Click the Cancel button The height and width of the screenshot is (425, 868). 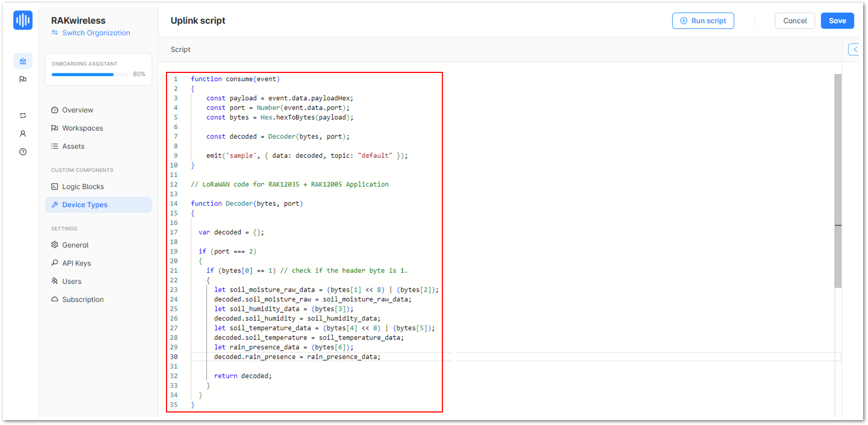tap(795, 21)
